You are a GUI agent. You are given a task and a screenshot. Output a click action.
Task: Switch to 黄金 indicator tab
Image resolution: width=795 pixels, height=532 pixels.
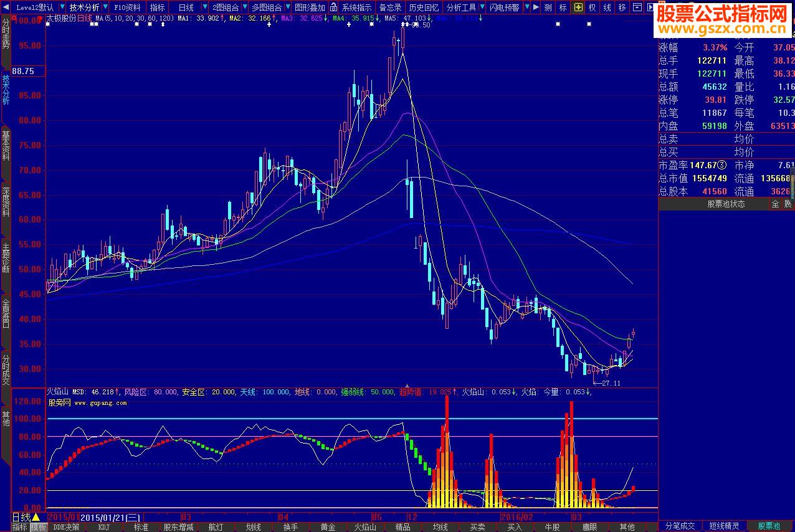click(x=328, y=527)
